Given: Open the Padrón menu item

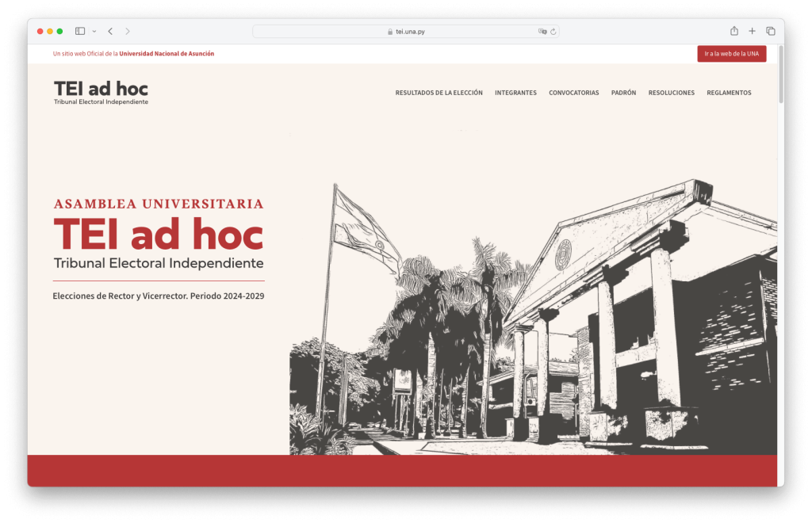Looking at the screenshot, I should click(x=623, y=93).
